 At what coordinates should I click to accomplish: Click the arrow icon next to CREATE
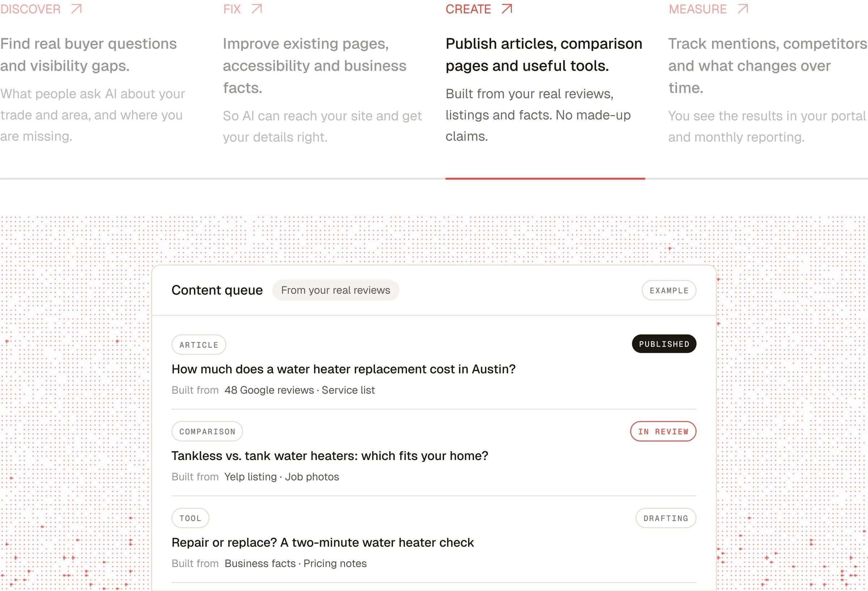point(507,9)
